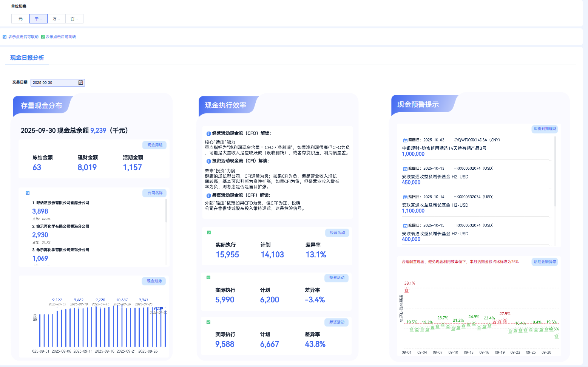Click the green jump icon on 筹资活动 card
The image size is (588, 367).
(x=208, y=322)
